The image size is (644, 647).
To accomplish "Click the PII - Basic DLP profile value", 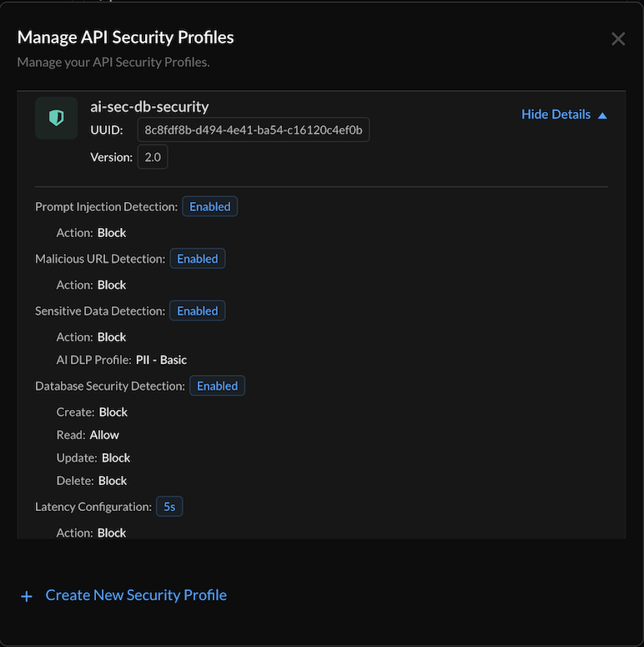I will (x=161, y=360).
